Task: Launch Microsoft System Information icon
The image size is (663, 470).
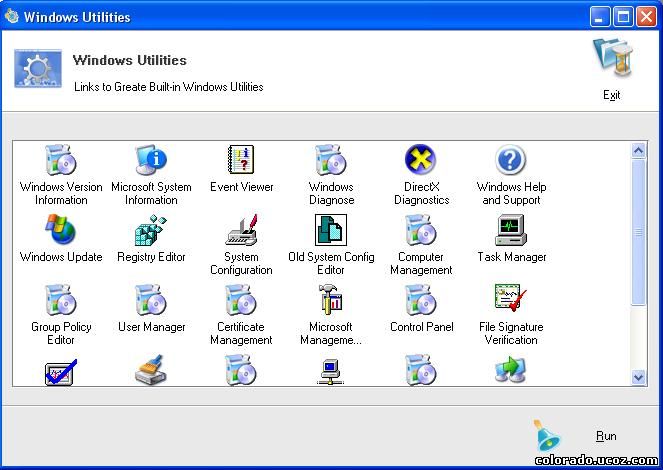Action: 151,160
